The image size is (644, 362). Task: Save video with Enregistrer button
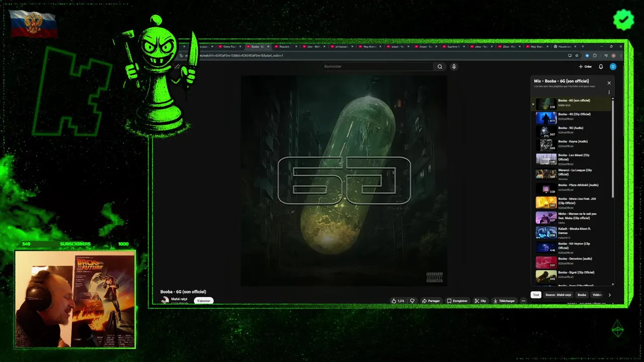(x=457, y=301)
